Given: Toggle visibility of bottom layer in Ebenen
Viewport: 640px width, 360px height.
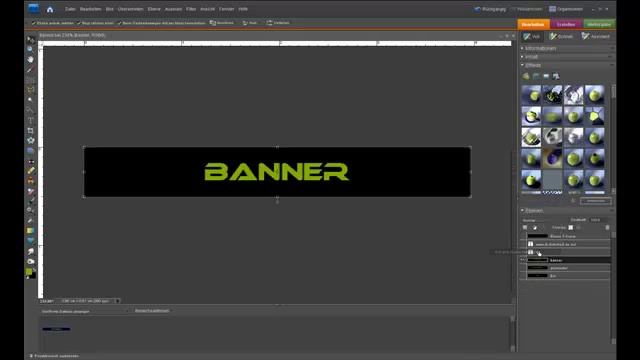Looking at the screenshot, I should pyautogui.click(x=523, y=276).
